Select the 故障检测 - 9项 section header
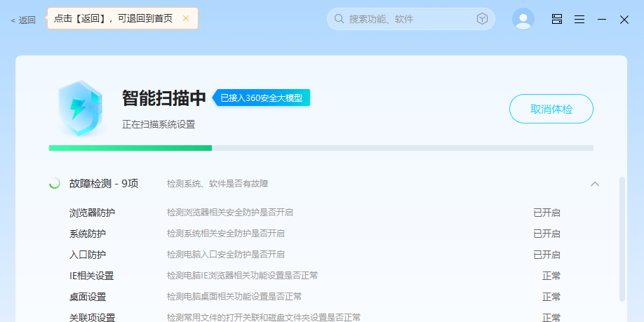Viewport: 644px width, 322px height. click(x=104, y=184)
